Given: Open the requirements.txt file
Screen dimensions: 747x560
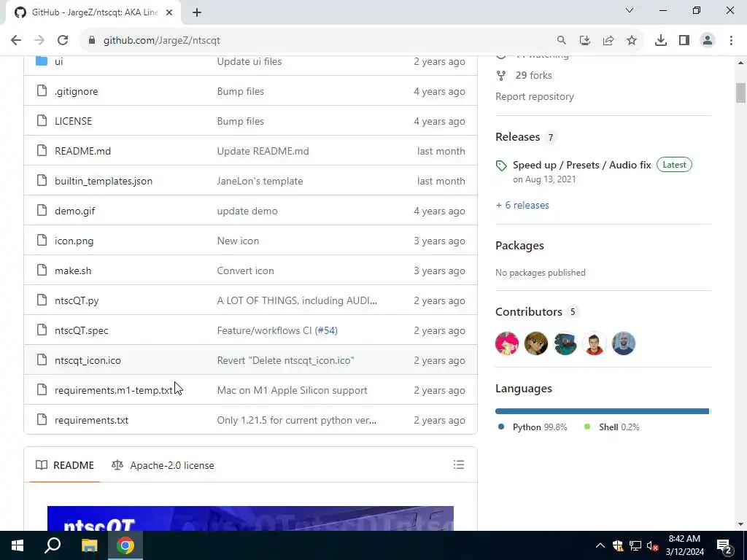Looking at the screenshot, I should (x=91, y=420).
